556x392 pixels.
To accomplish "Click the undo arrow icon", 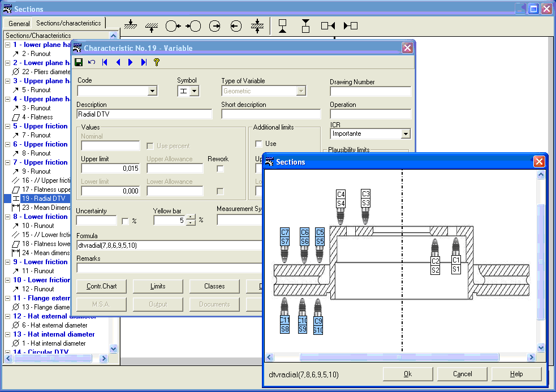I will click(x=92, y=62).
